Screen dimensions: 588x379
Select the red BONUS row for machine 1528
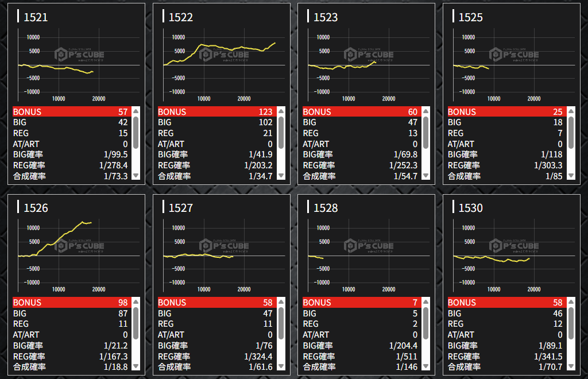pos(360,303)
